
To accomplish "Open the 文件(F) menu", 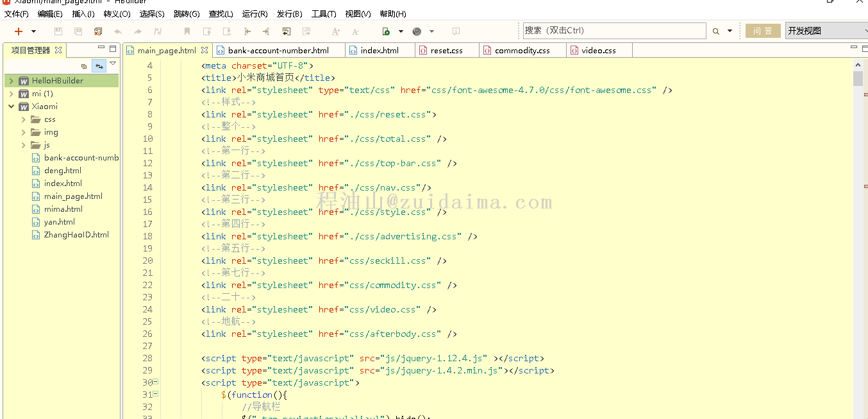I will pos(17,13).
